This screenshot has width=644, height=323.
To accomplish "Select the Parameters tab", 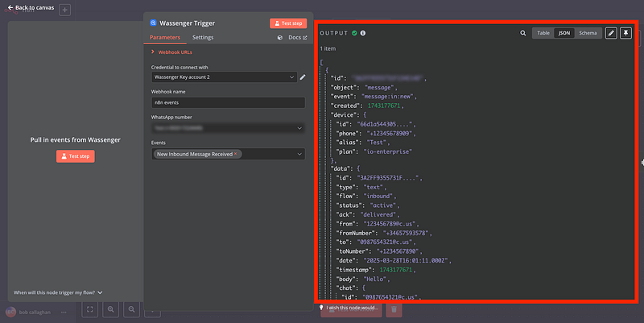I will point(165,38).
